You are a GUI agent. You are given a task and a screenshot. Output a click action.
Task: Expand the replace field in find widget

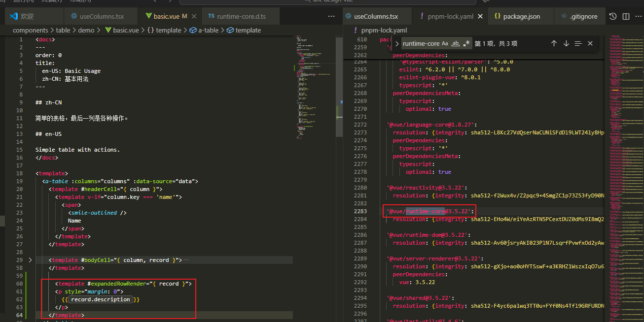pyautogui.click(x=397, y=44)
